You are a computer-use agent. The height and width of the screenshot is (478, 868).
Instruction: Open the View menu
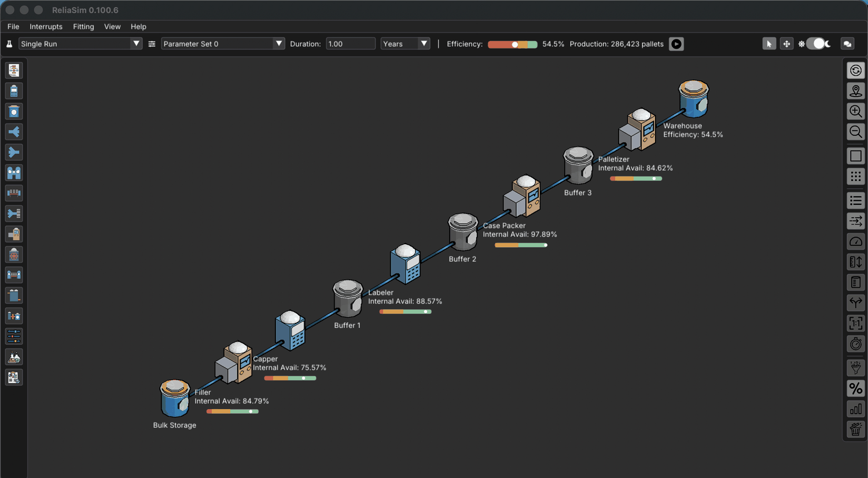coord(112,27)
